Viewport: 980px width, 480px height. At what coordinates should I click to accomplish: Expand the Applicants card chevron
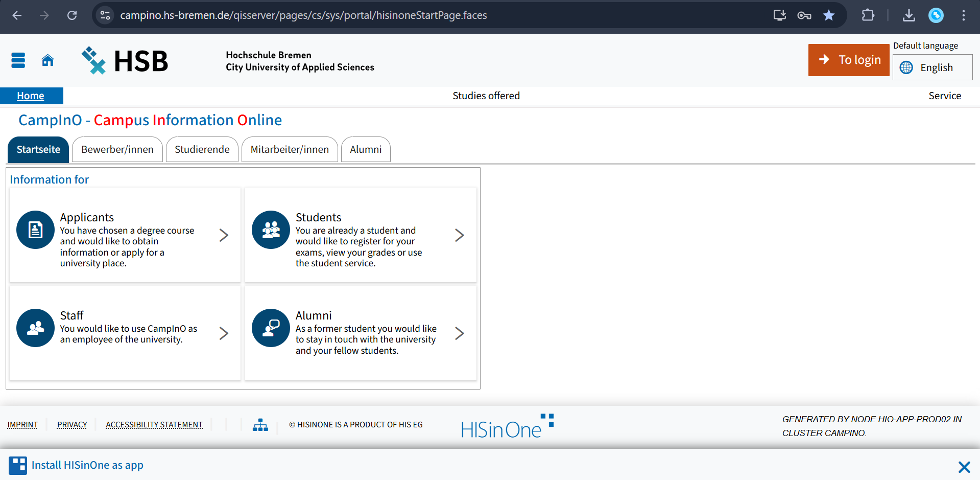(224, 235)
